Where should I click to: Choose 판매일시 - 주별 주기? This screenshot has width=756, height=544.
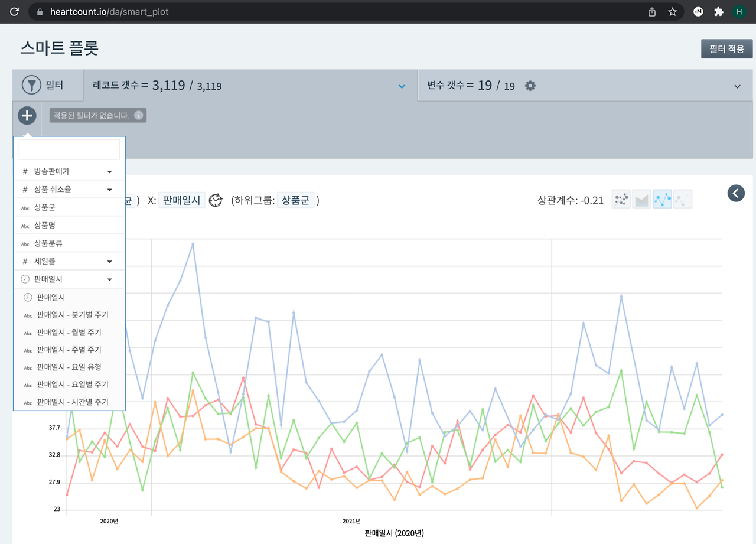[x=69, y=350]
